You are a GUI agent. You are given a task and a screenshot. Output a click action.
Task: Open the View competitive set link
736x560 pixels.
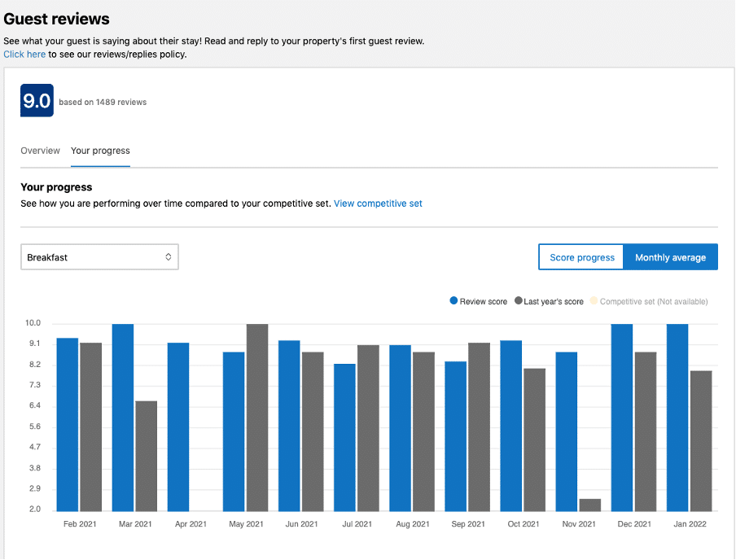tap(378, 203)
